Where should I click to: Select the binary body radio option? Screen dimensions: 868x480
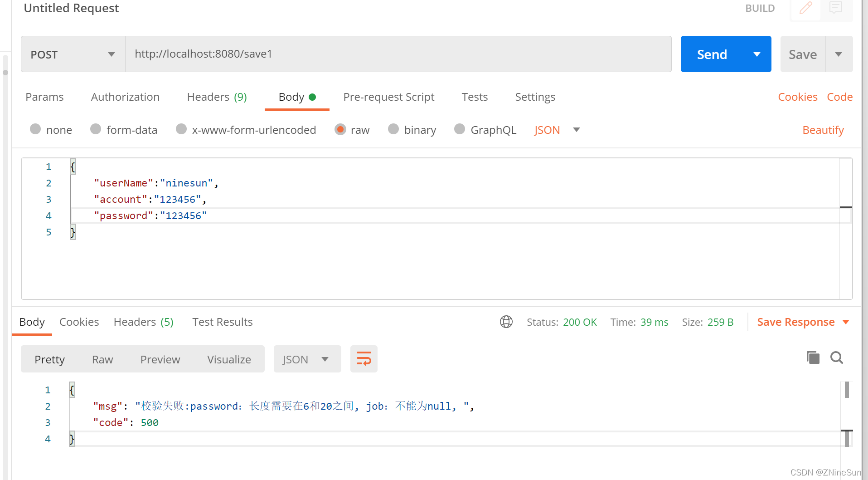(393, 129)
